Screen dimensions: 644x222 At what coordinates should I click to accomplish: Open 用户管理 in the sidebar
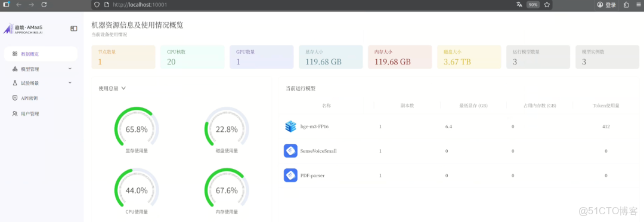click(41, 113)
